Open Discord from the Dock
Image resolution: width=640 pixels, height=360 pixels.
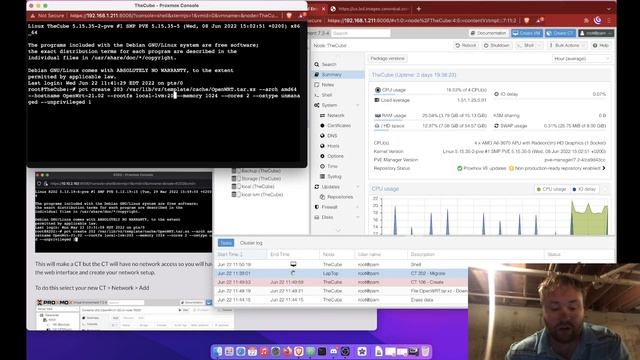point(333,351)
